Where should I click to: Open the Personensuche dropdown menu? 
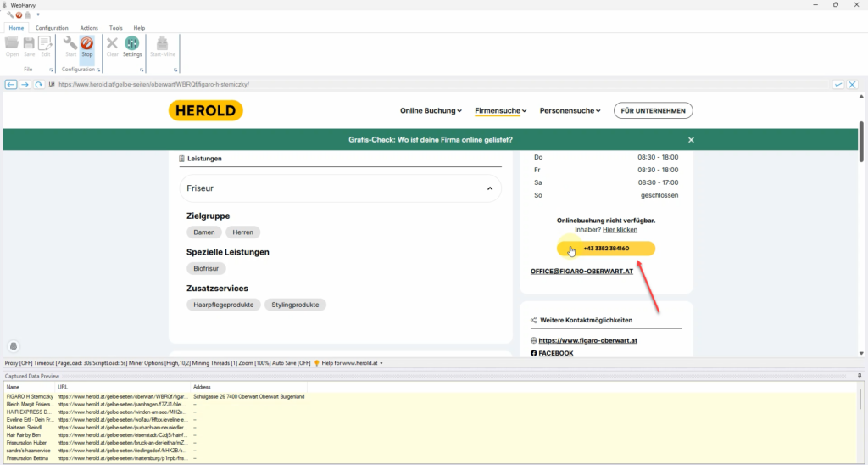tap(570, 110)
